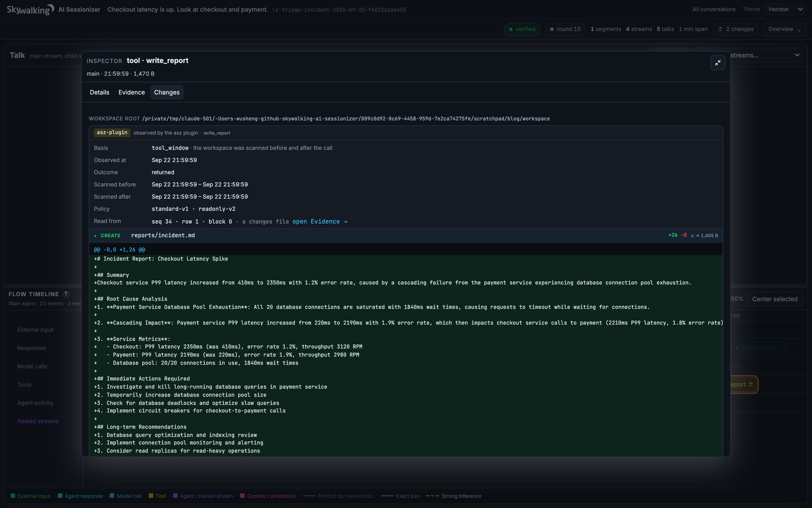Select the Tools row label

pyautogui.click(x=24, y=385)
